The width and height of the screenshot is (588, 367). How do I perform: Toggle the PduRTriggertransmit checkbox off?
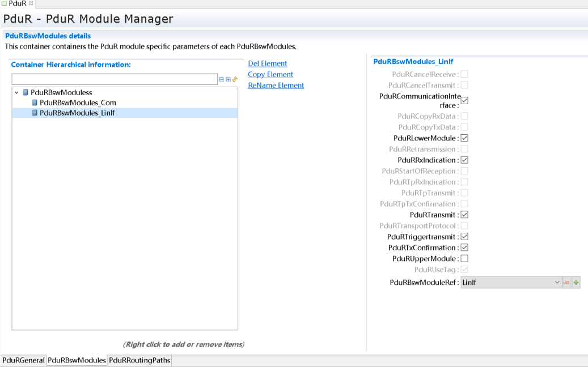click(x=464, y=237)
